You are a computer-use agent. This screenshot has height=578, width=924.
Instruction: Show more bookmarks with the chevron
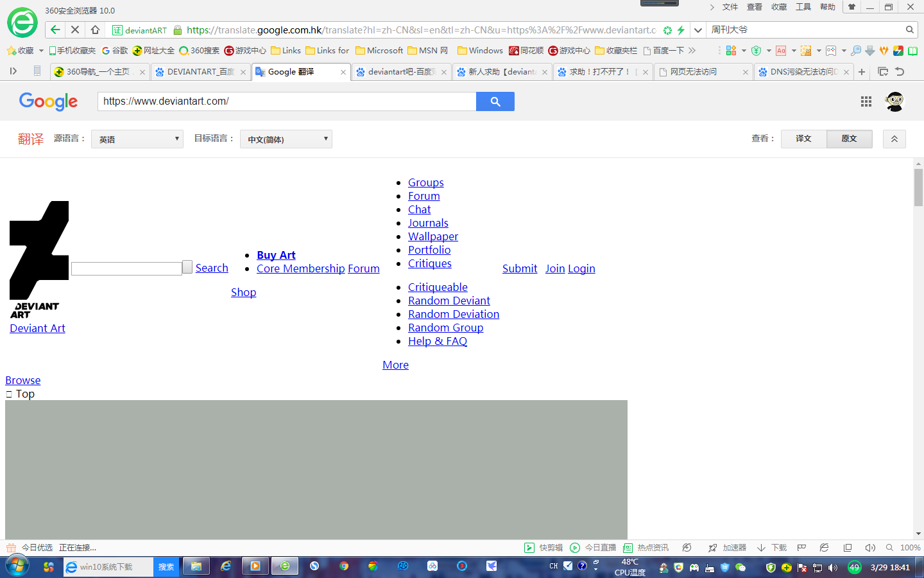click(x=692, y=50)
